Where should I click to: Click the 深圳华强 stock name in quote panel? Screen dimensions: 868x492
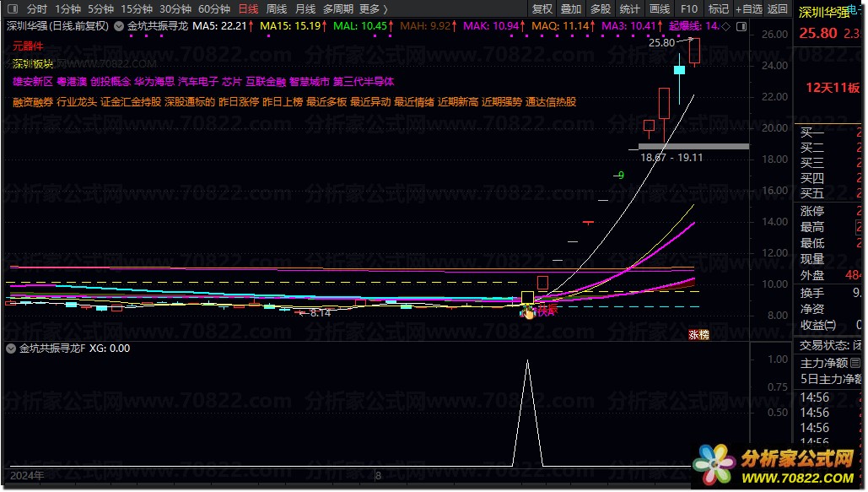point(824,12)
